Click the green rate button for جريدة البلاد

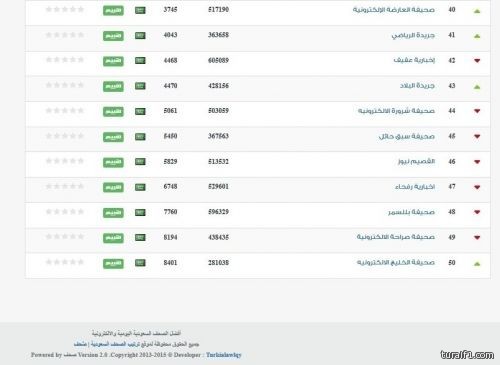pos(113,86)
